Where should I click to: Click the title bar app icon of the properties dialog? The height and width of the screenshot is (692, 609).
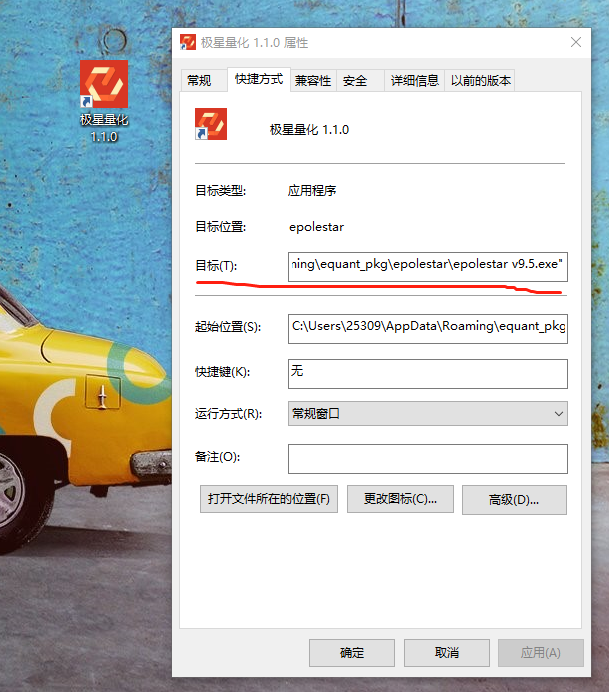click(188, 42)
